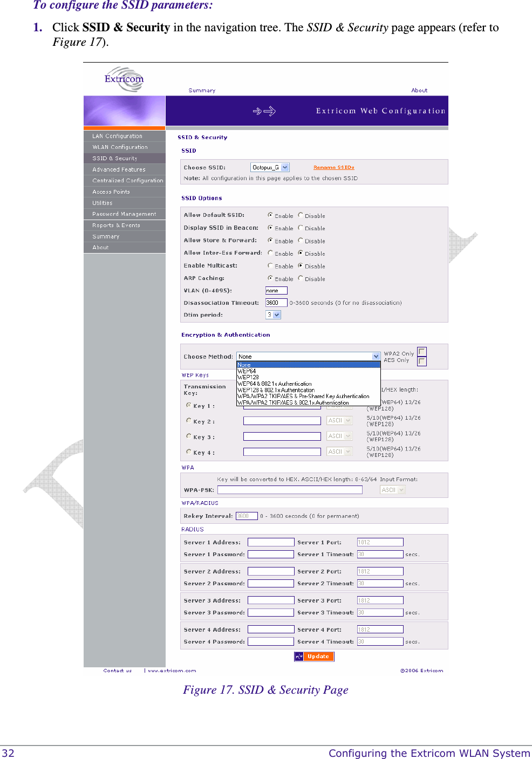Select WEP64 & 802.1x Authentication option
This screenshot has width=532, height=759.
coord(309,384)
